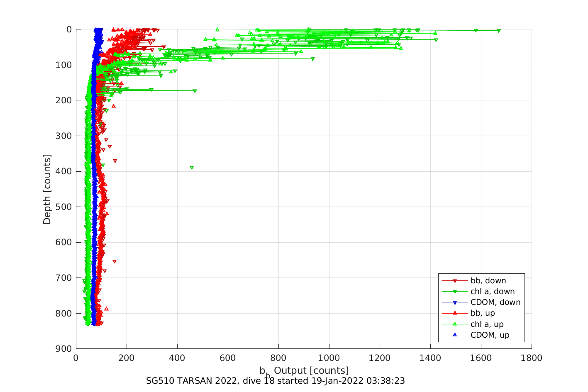Click the x-axis tick label 1000
This screenshot has height=392, width=588.
click(329, 358)
